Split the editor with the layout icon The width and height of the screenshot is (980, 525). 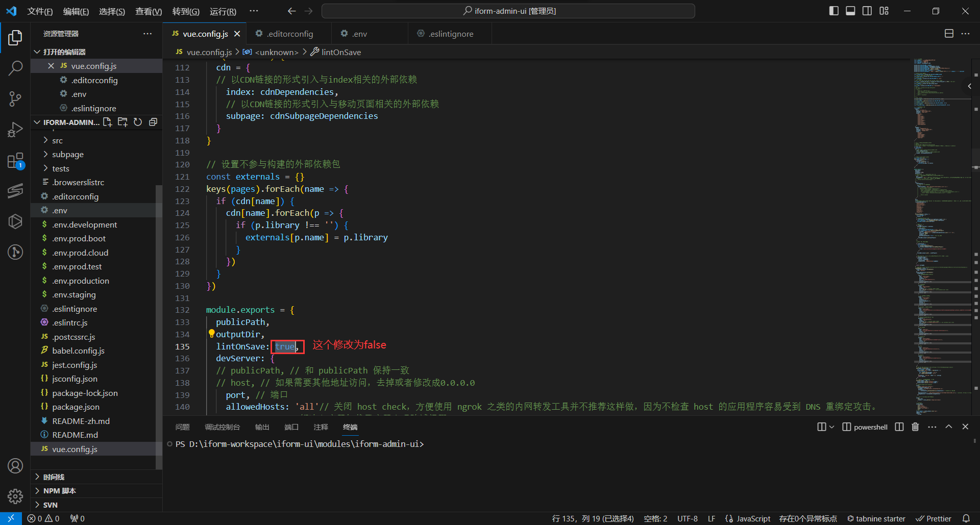click(x=949, y=34)
